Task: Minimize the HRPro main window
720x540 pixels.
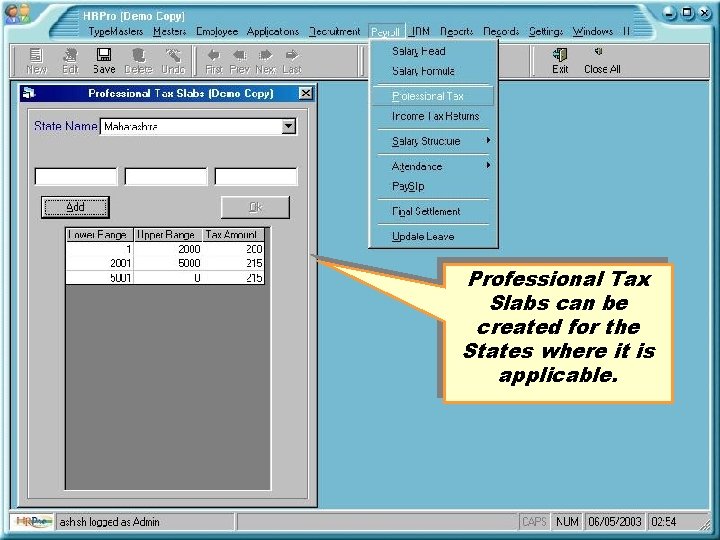Action: (670, 13)
